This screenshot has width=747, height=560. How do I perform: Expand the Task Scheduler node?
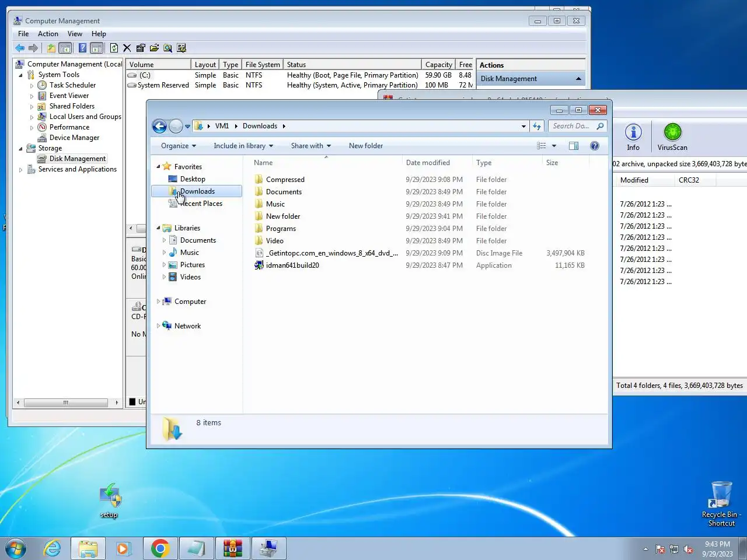(x=32, y=86)
